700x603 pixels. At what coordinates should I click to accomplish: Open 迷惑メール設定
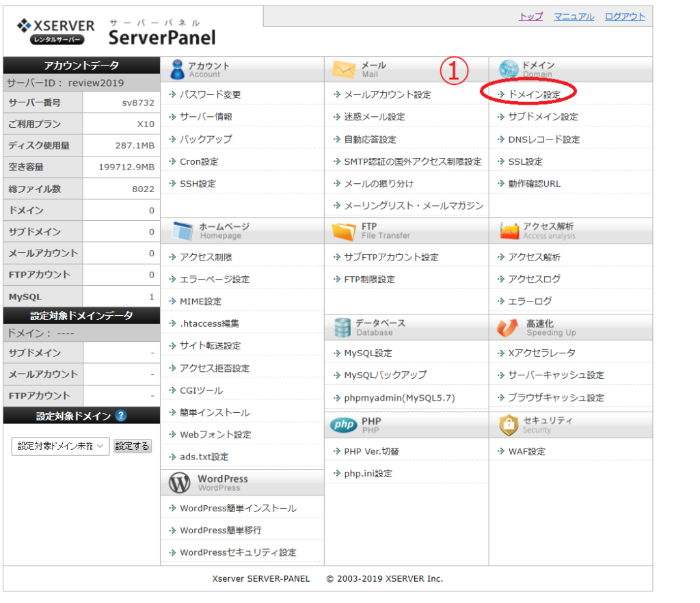click(375, 117)
